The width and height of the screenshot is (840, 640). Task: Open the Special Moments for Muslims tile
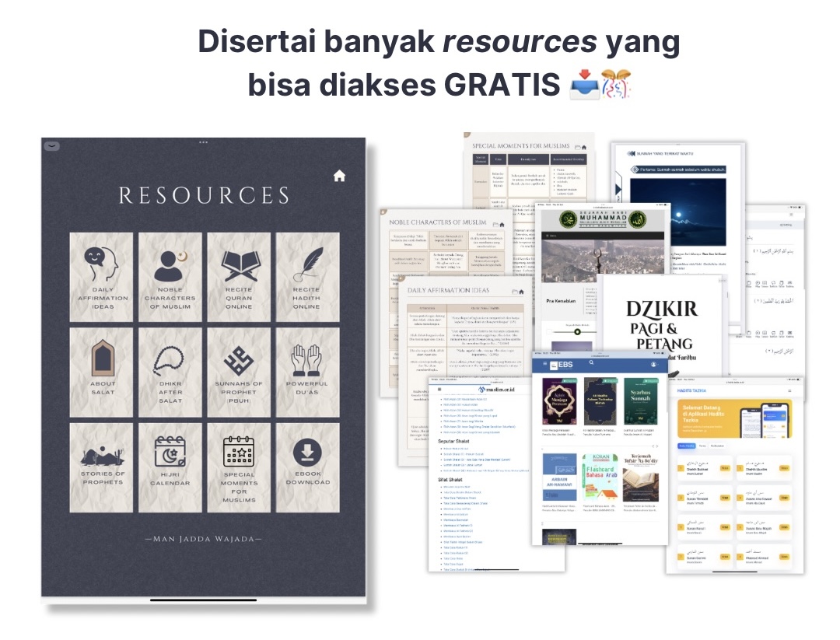(x=239, y=467)
